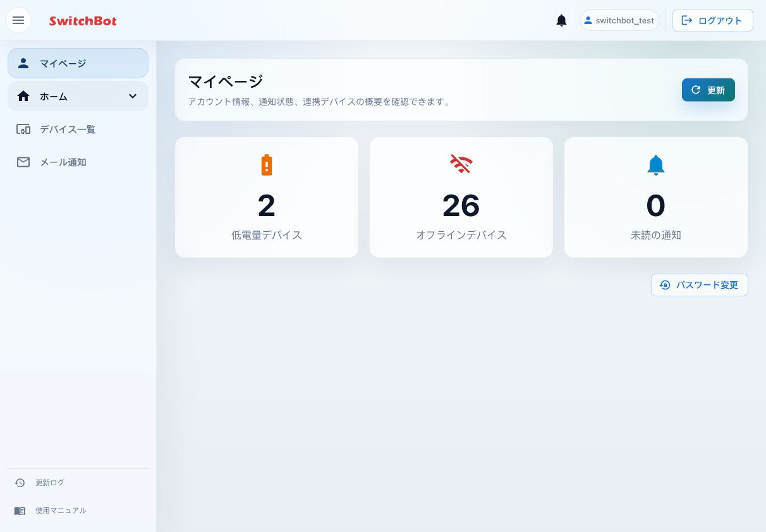Click the ホーム sidebar item
Viewport: 766px width, 532px height.
click(78, 96)
